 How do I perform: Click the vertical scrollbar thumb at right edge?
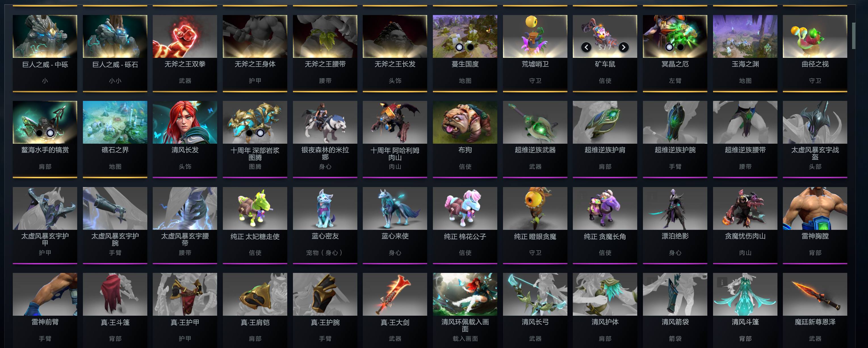click(854, 36)
